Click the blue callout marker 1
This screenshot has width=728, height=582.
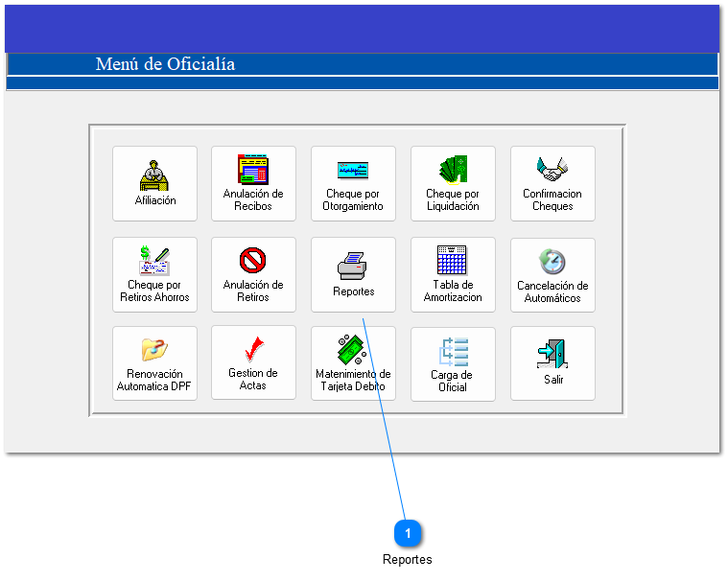pyautogui.click(x=408, y=533)
